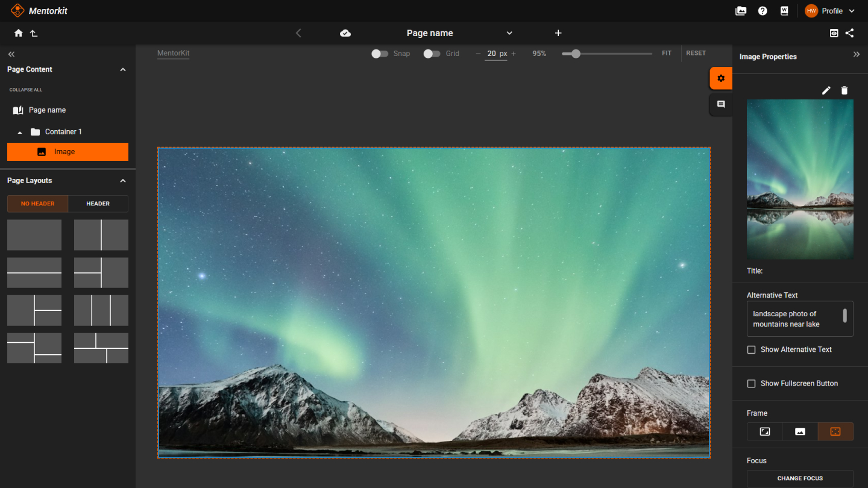868x488 pixels.
Task: Collapse the Page Layouts section
Action: pos(123,181)
